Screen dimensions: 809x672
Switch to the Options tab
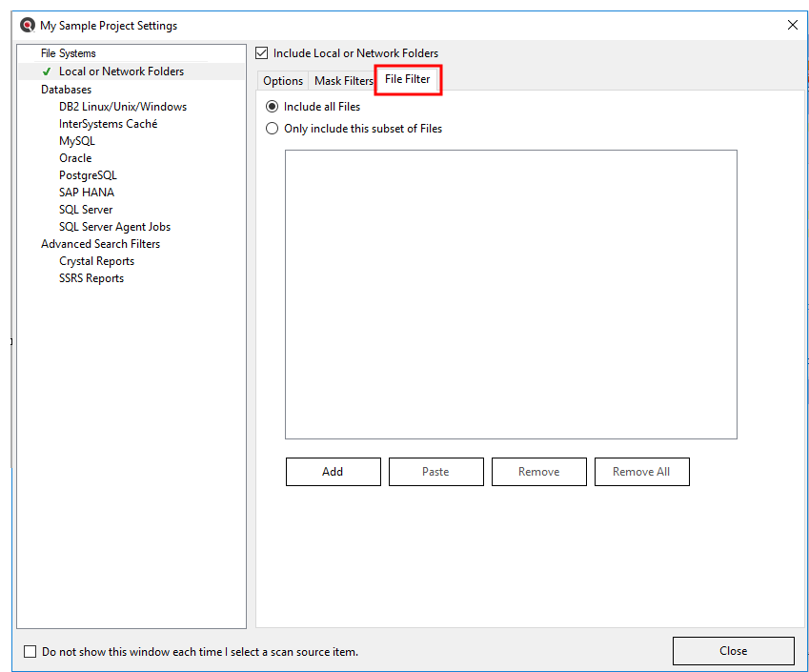tap(283, 81)
